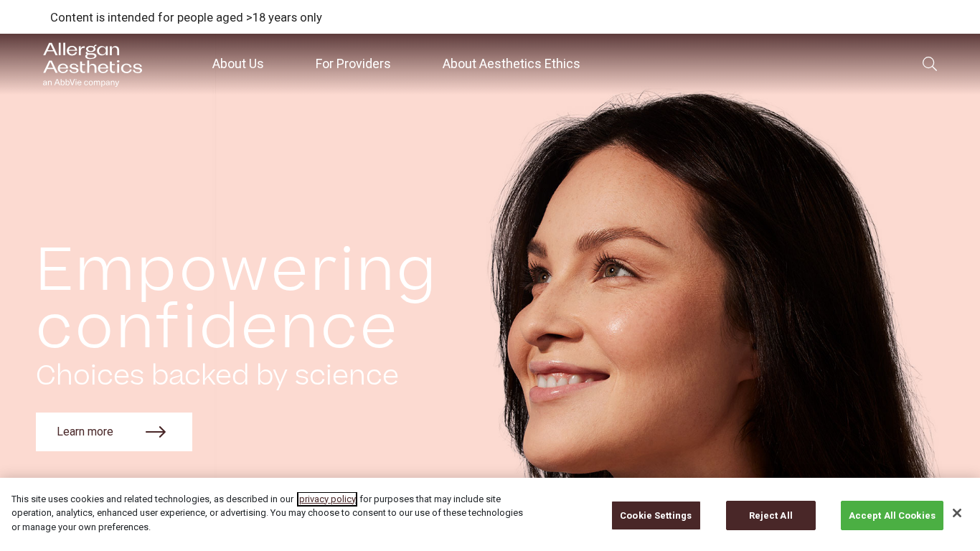Click the arrow icon inside Learn more
Screen dimensions: 980x551
point(156,432)
